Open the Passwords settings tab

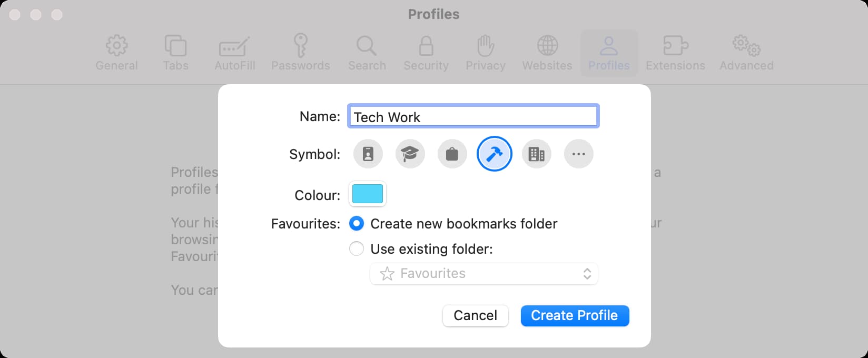click(x=300, y=53)
